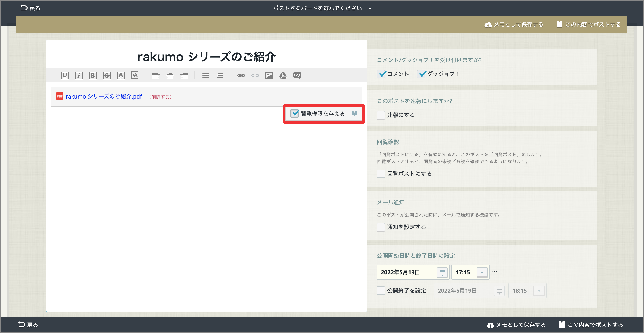Image resolution: width=644 pixels, height=333 pixels.
Task: Enable 回覧ポストにする checkbox
Action: (381, 174)
